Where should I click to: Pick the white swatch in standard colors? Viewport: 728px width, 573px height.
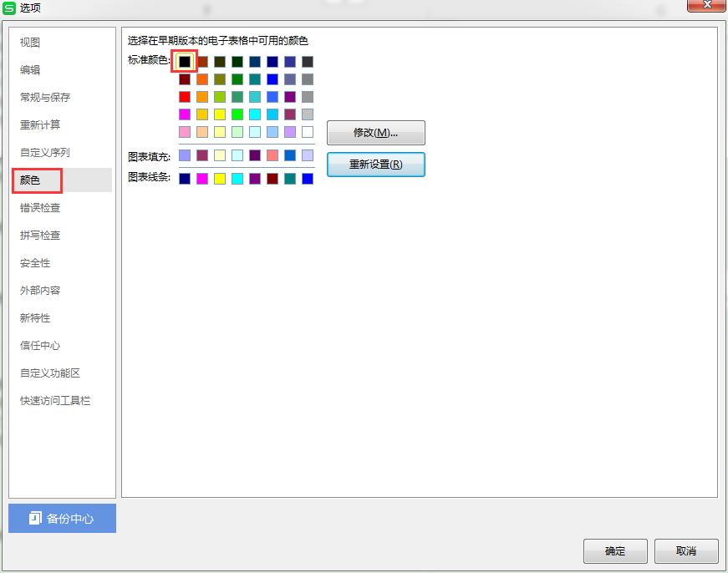308,132
